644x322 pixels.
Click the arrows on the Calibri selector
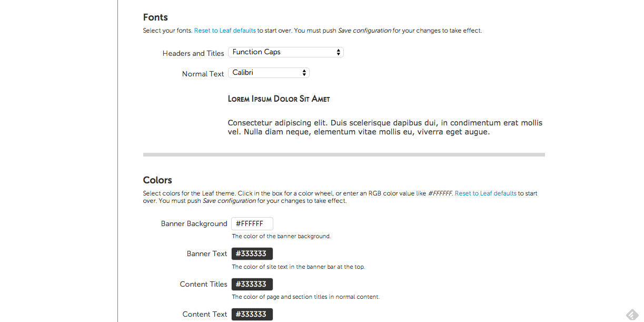(x=304, y=73)
